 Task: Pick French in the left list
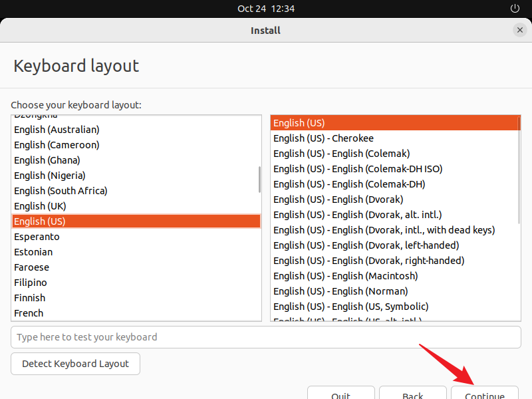pyautogui.click(x=29, y=313)
